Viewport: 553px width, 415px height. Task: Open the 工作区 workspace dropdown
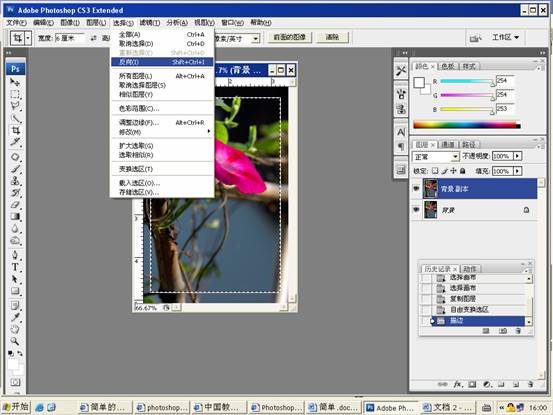505,37
